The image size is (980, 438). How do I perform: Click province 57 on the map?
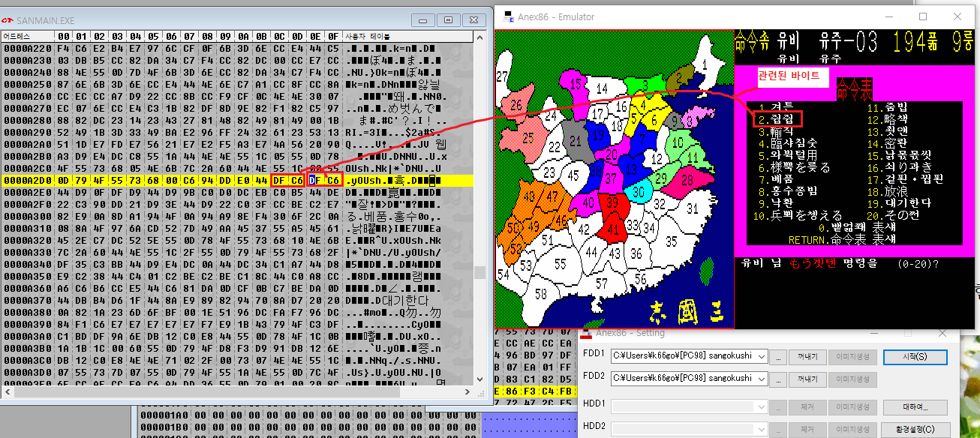(x=601, y=282)
